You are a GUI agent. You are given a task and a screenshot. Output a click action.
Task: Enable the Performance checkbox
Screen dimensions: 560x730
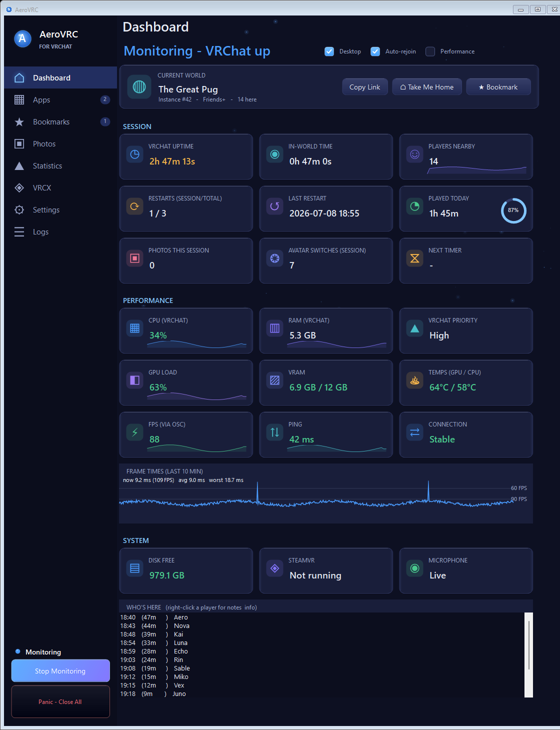(430, 51)
